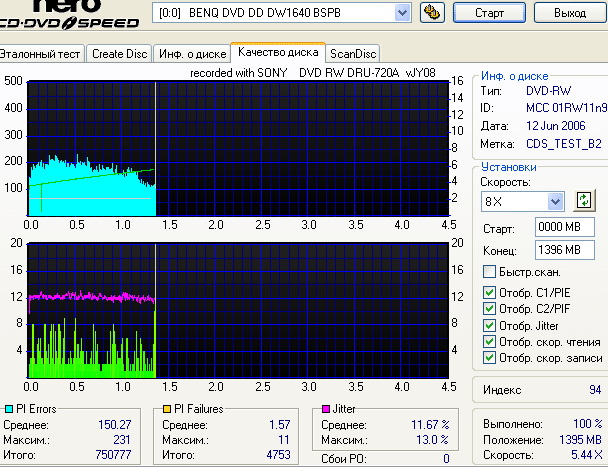Viewport: 608px width, 467px height.
Task: Click the date value 12 Jun 2006
Action: (x=556, y=126)
